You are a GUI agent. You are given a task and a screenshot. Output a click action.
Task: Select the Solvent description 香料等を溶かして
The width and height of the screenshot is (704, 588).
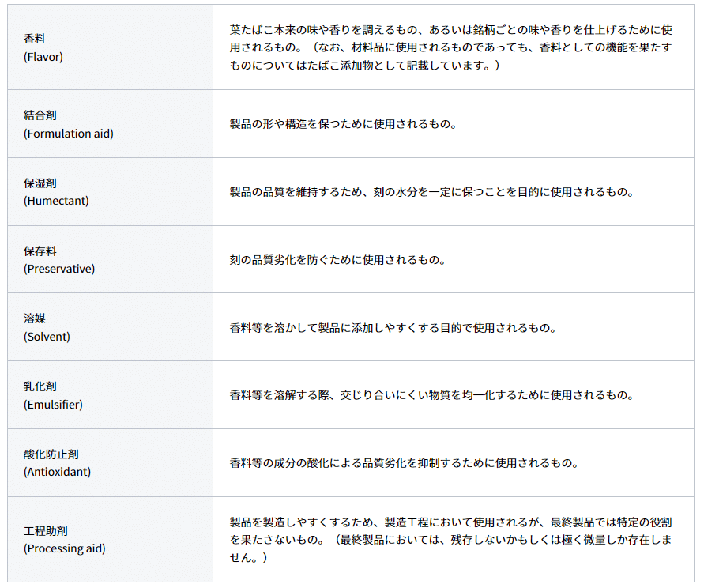[393, 328]
